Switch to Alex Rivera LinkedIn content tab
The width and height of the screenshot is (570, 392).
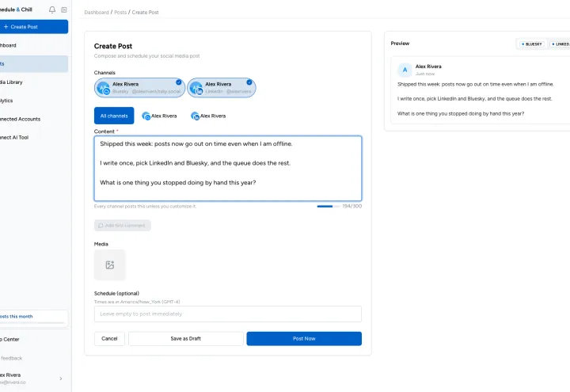tap(208, 116)
